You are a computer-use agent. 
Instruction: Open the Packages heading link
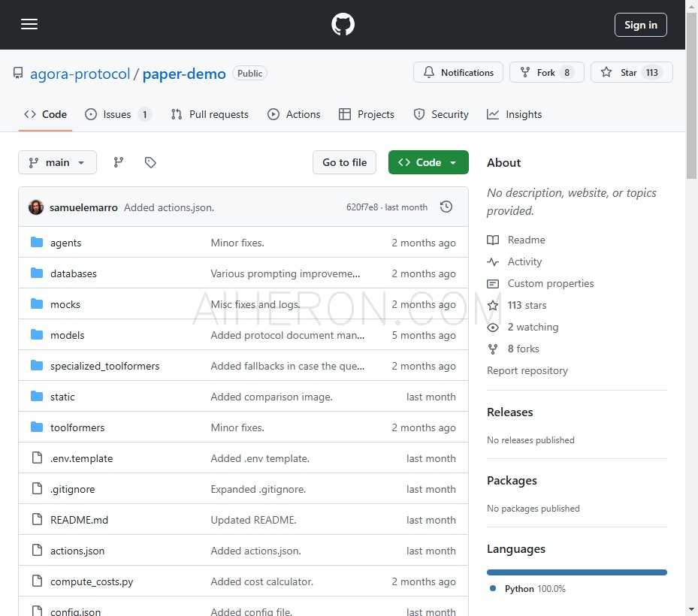point(512,481)
